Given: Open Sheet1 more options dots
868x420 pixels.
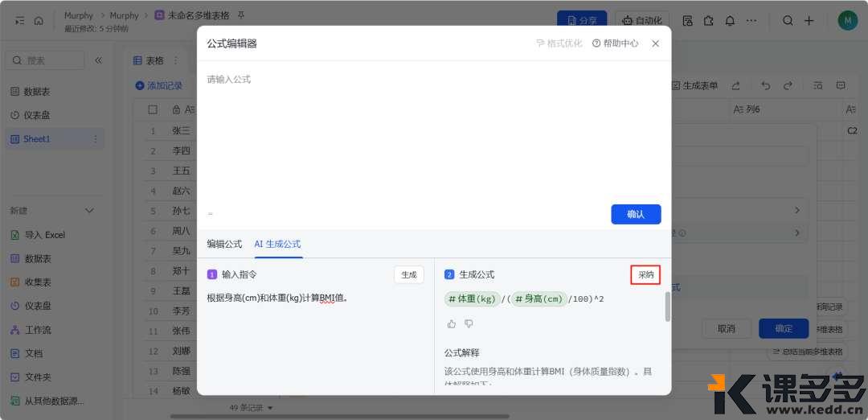Looking at the screenshot, I should tap(95, 139).
